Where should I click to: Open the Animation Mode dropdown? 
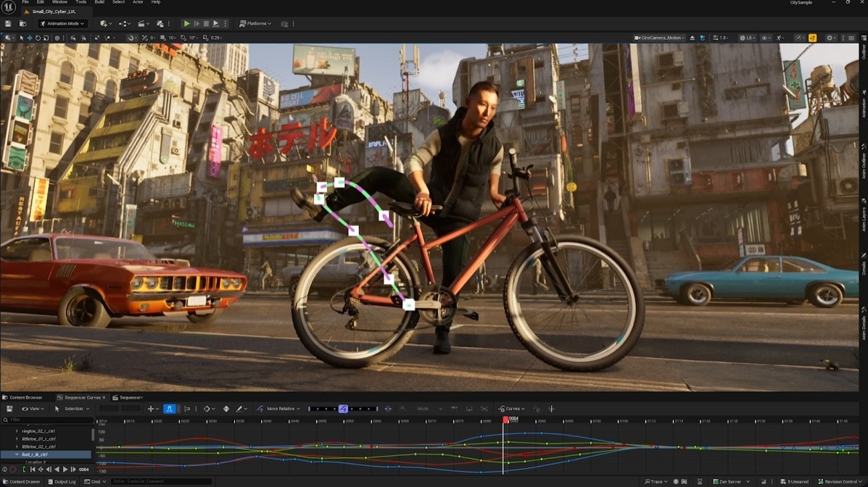tap(62, 23)
